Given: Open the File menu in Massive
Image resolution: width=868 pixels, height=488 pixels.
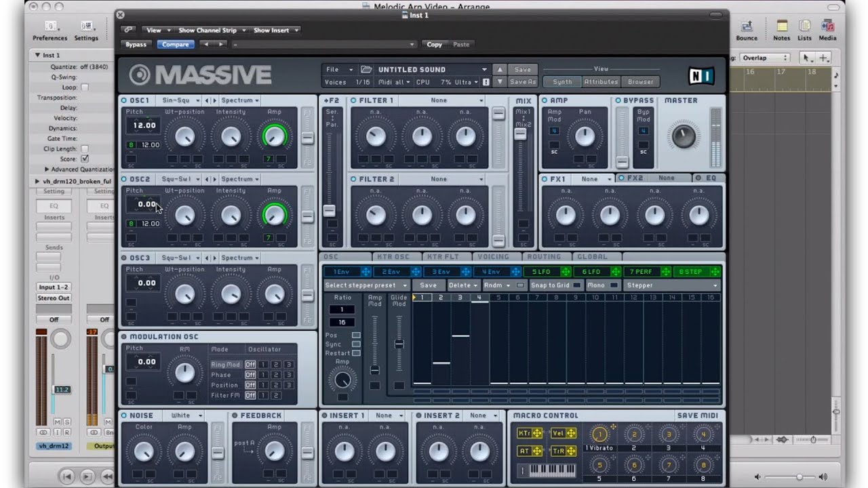Looking at the screenshot, I should tap(340, 69).
